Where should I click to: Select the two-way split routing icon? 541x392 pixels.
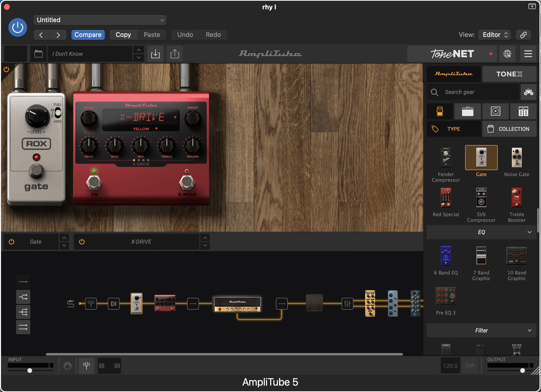(23, 297)
